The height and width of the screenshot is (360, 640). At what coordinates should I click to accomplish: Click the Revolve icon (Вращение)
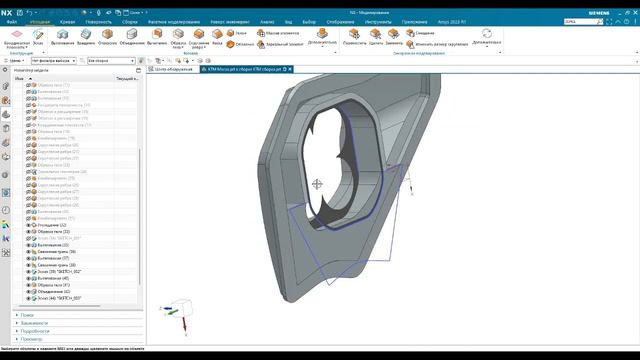(86, 34)
